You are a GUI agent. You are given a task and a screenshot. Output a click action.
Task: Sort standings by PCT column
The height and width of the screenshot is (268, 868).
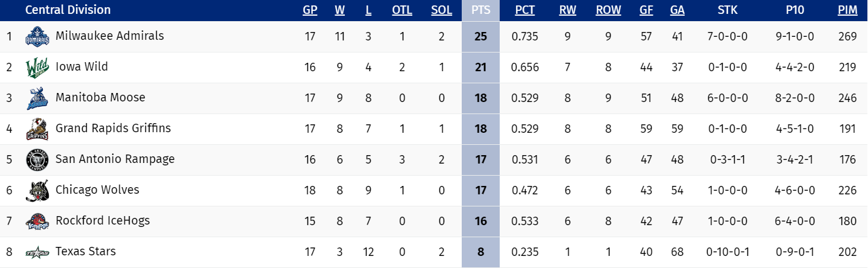pyautogui.click(x=525, y=10)
